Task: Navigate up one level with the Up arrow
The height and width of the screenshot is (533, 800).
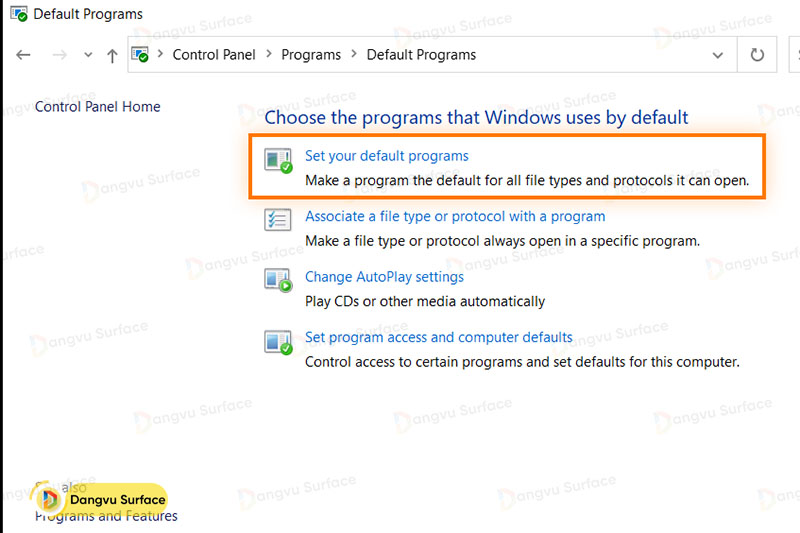Action: click(x=112, y=55)
